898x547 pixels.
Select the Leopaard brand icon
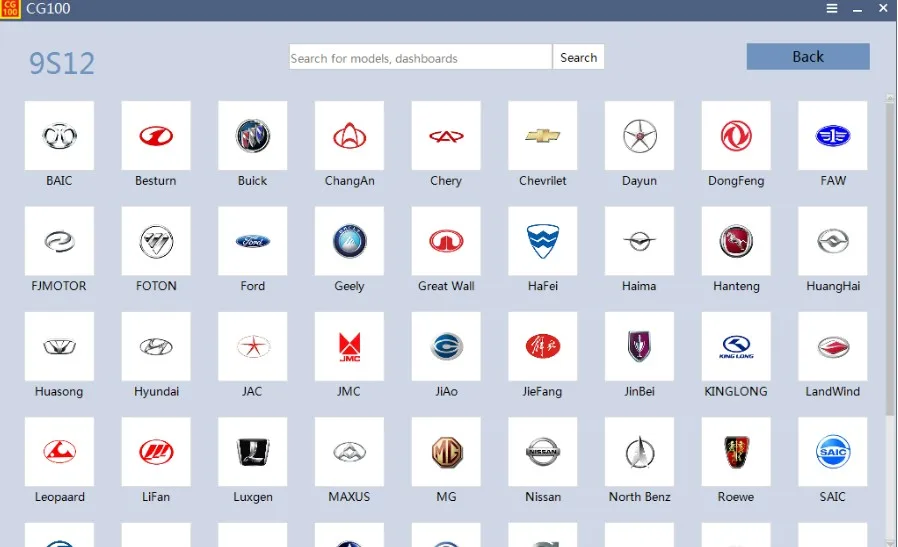(59, 452)
